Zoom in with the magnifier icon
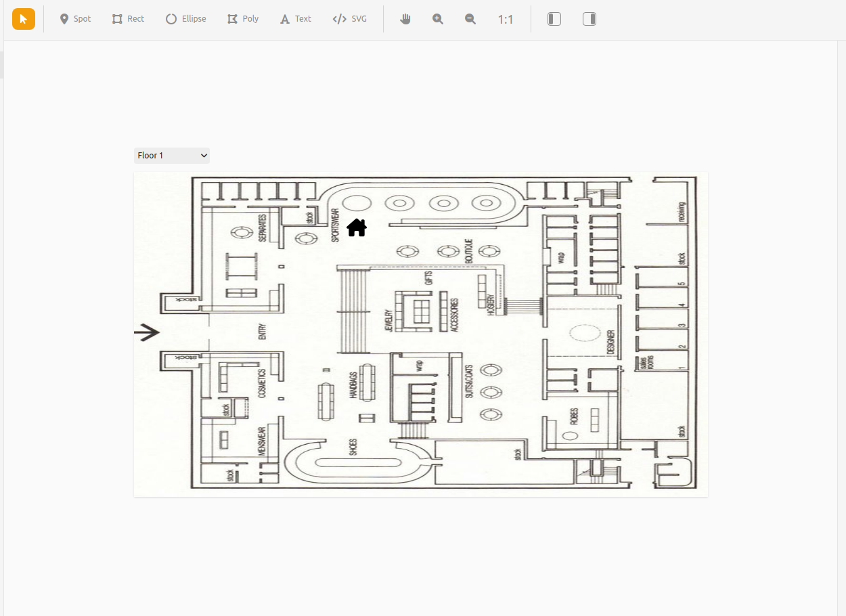This screenshot has height=616, width=846. (437, 18)
